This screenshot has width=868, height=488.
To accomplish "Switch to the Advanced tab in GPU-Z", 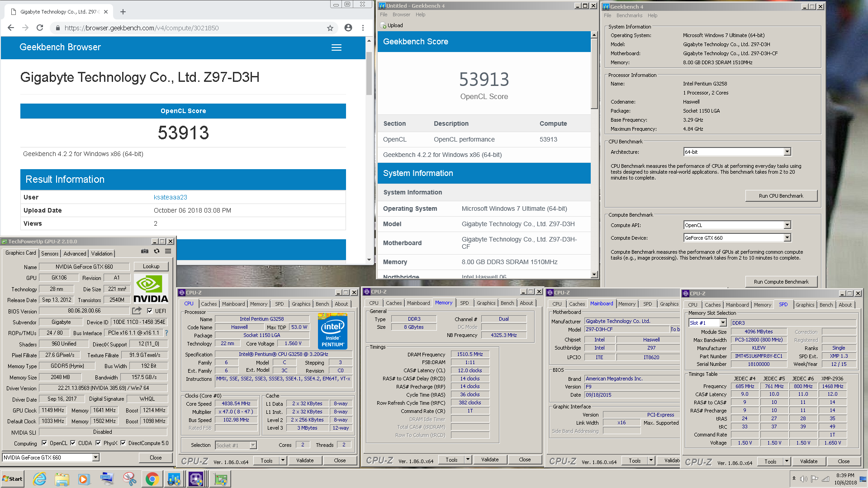I will tap(75, 254).
